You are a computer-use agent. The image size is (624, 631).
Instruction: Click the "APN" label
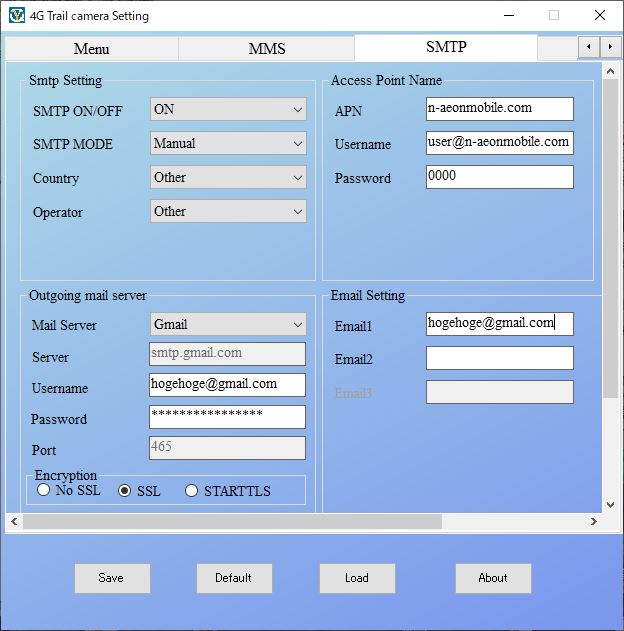coord(348,111)
